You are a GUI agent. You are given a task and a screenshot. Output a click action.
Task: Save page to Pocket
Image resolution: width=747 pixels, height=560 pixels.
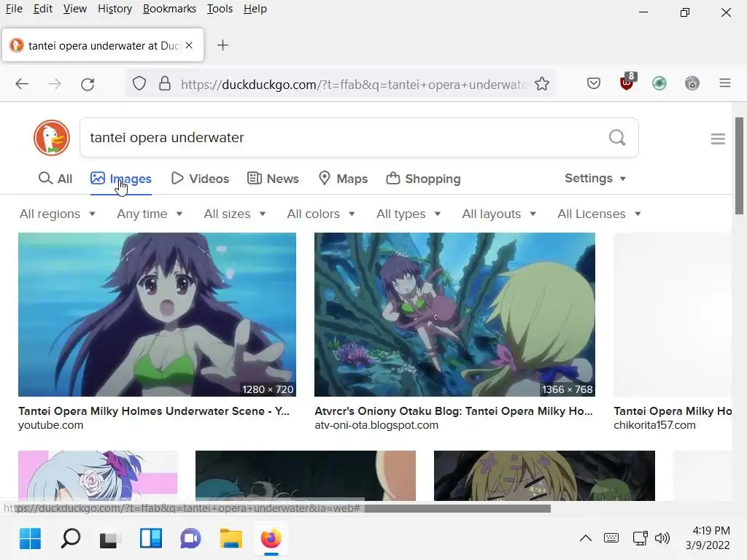[x=594, y=84]
